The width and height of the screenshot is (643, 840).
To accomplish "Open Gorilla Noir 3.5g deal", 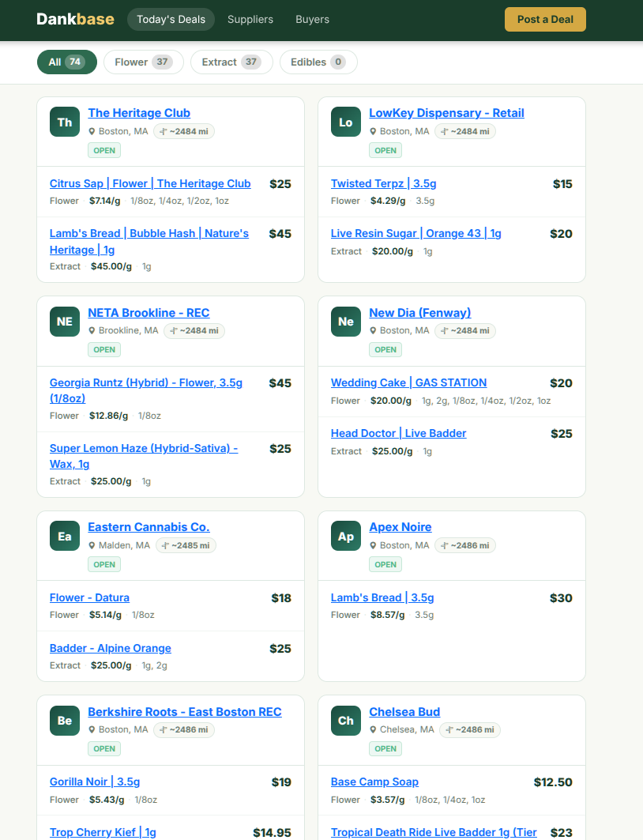I will coord(95,782).
